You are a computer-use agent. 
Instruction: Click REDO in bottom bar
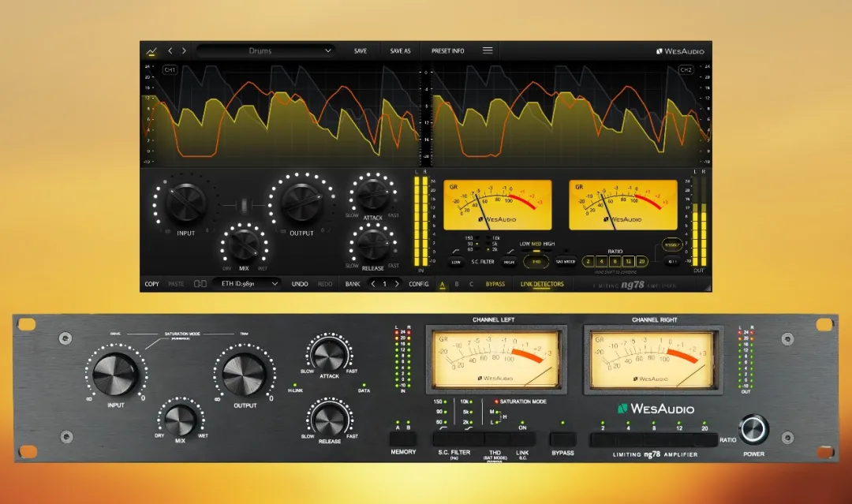click(x=325, y=284)
